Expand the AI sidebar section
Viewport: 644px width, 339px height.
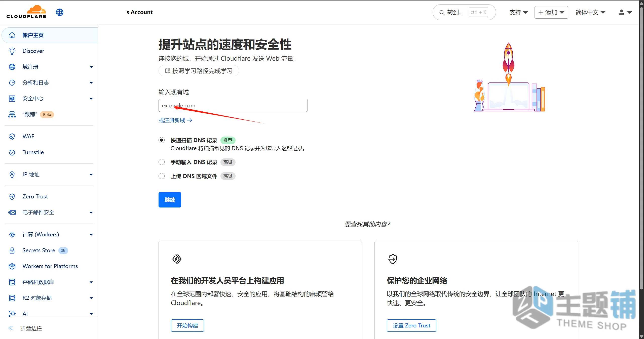(91, 314)
